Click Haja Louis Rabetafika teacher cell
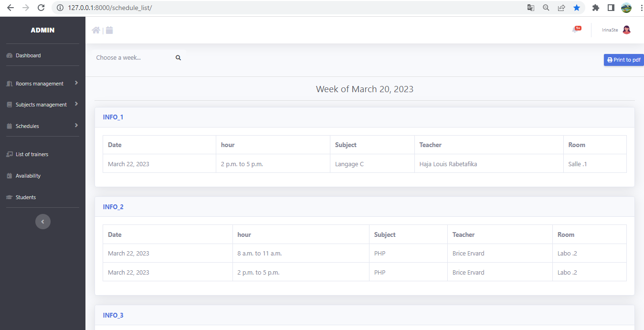The height and width of the screenshot is (330, 644). coord(489,164)
